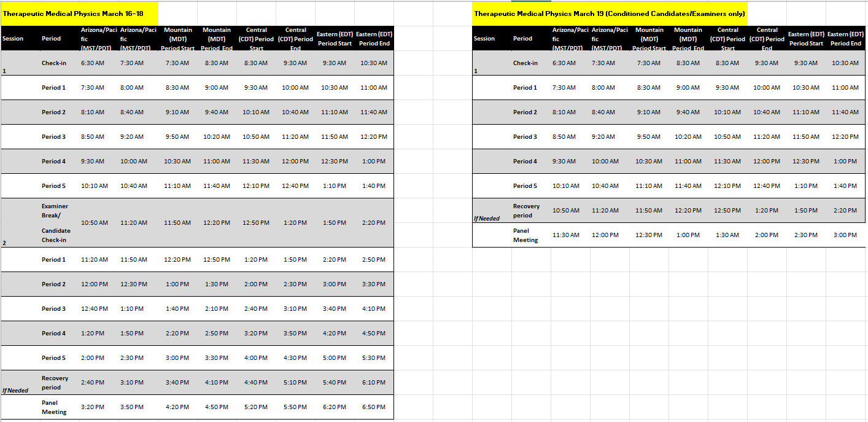Click the 'Session' header in March 16-18 table
Viewport: 868px width, 422px height.
[x=13, y=39]
